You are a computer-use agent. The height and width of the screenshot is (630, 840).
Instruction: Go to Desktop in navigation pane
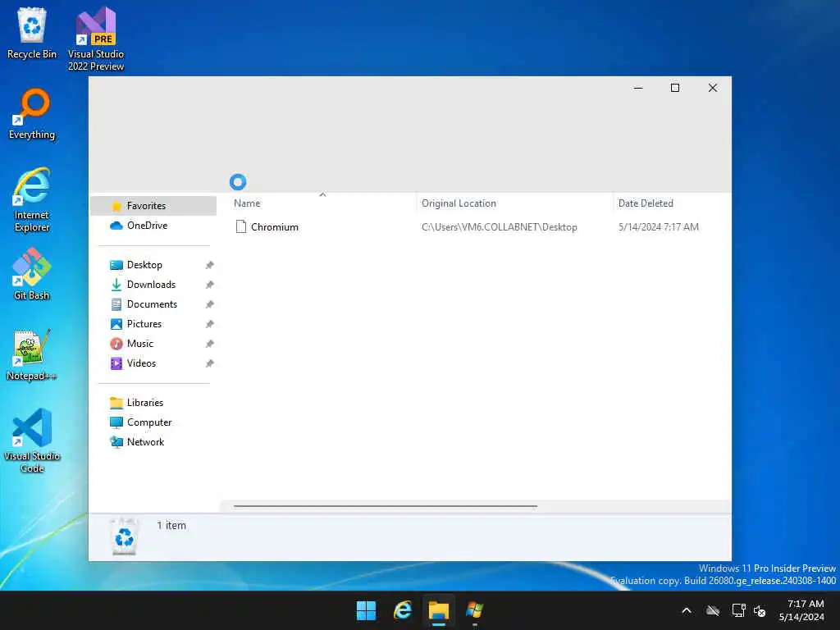pyautogui.click(x=144, y=265)
